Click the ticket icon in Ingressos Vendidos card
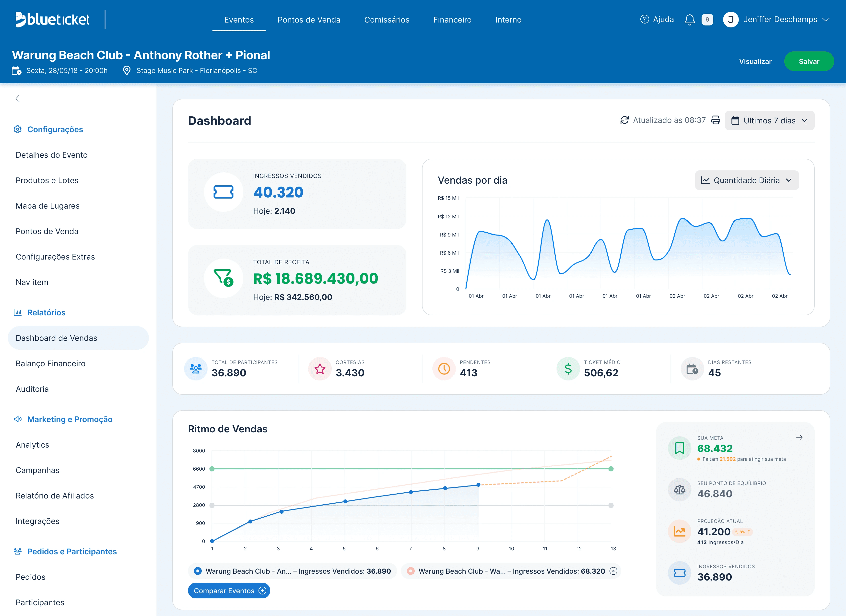This screenshot has width=846, height=616. 223,192
